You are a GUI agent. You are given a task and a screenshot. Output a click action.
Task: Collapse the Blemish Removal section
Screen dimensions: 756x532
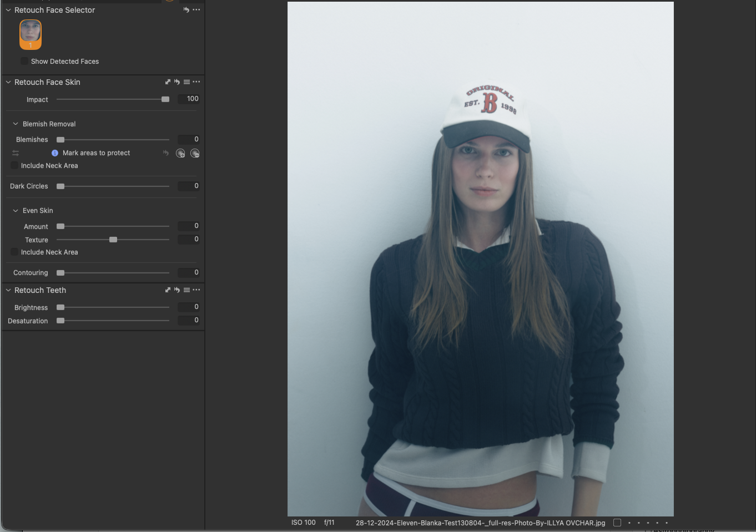click(16, 124)
